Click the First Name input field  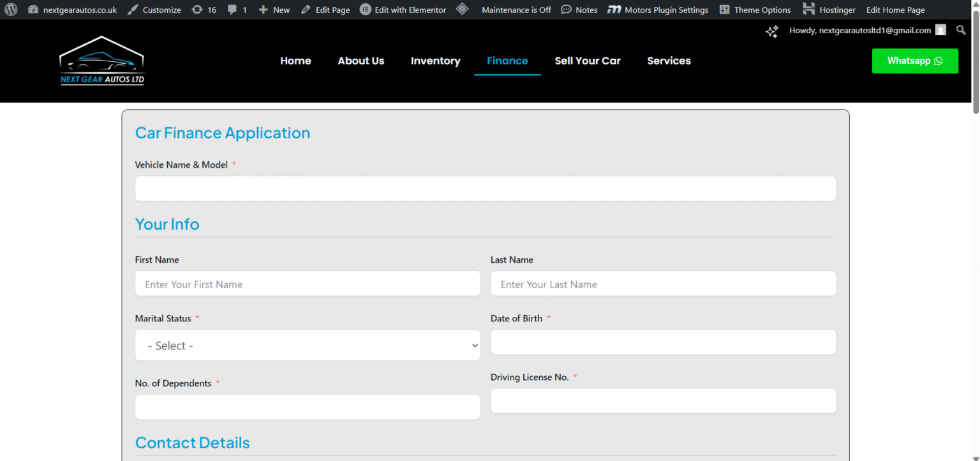click(308, 283)
